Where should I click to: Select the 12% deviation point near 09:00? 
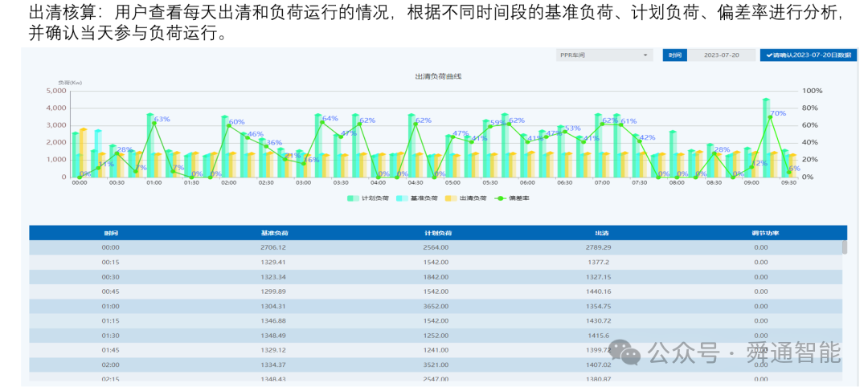click(x=751, y=167)
